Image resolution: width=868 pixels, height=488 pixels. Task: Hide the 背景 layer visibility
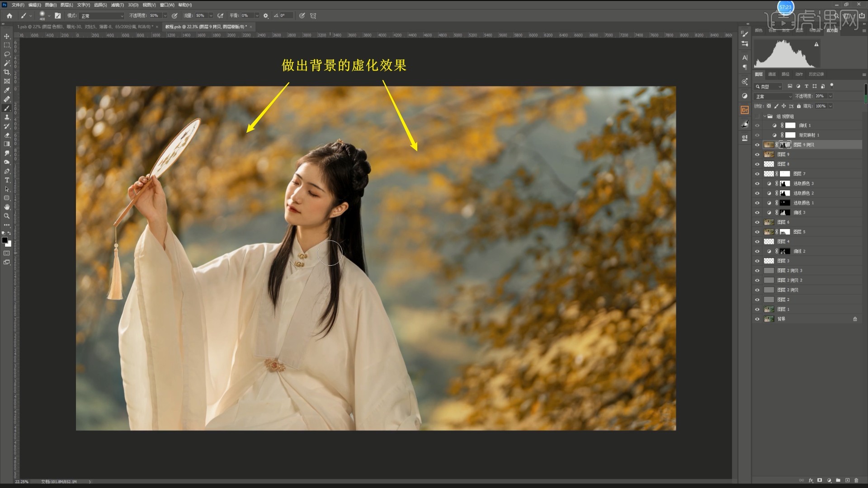pyautogui.click(x=757, y=319)
